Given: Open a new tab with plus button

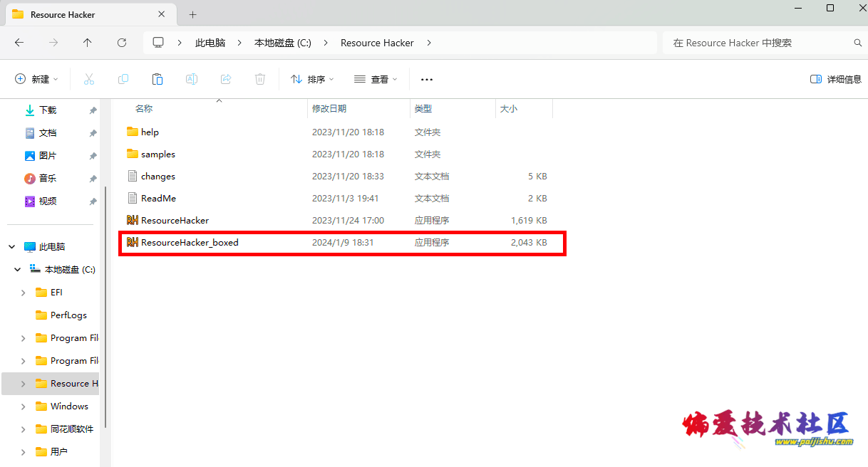Looking at the screenshot, I should pyautogui.click(x=192, y=14).
